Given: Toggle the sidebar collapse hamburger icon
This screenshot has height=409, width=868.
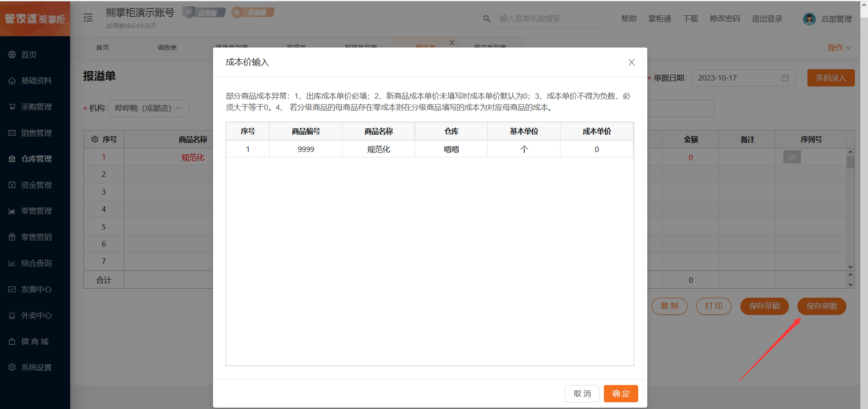Looking at the screenshot, I should pos(88,18).
